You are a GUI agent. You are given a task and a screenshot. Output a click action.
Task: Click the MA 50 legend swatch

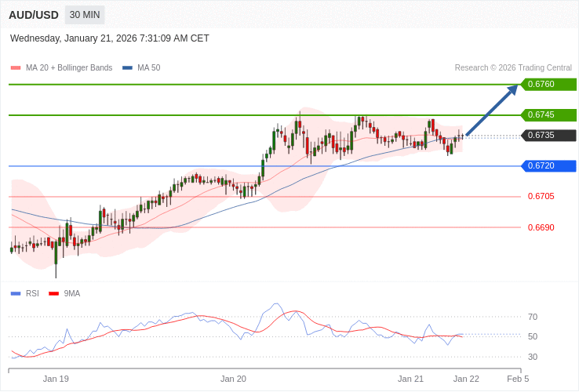(x=127, y=68)
